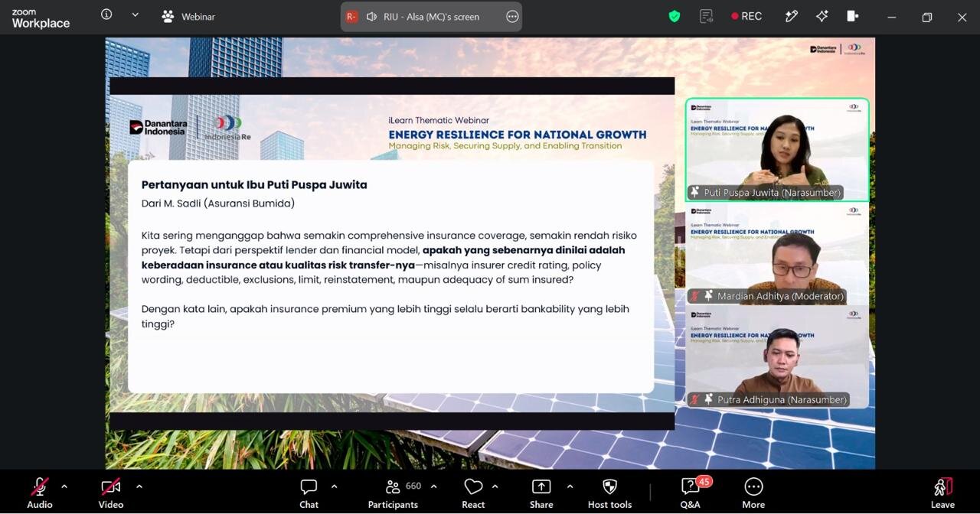Expand video options arrow
Screen dimensions: 980x514
pyautogui.click(x=139, y=486)
